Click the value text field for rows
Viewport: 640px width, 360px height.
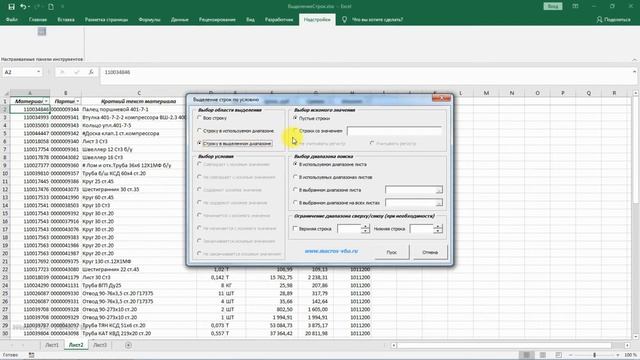click(394, 131)
